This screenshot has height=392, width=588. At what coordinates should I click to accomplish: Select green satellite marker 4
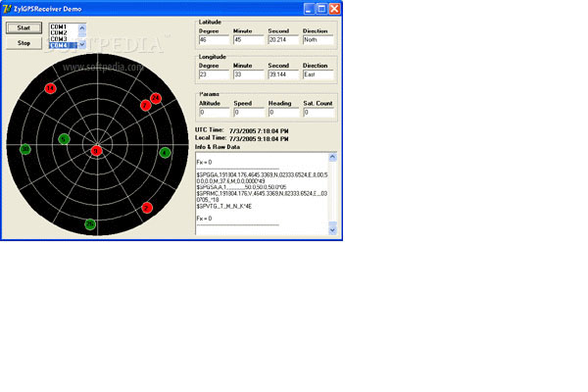(165, 152)
